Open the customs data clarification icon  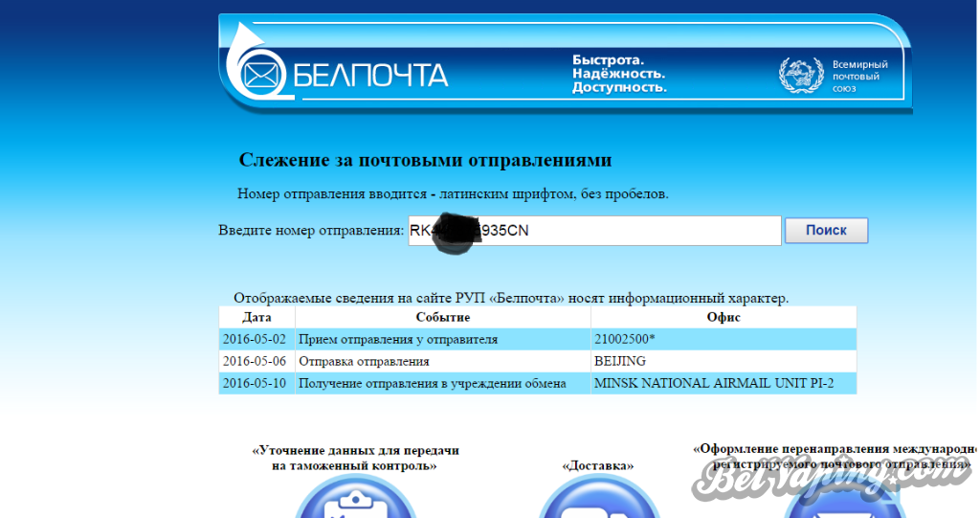[x=356, y=496]
